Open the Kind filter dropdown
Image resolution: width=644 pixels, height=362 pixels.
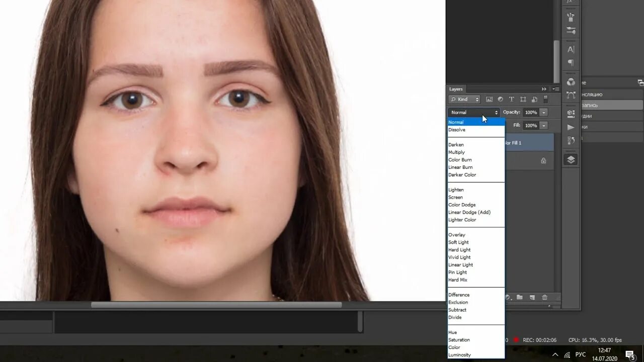point(464,100)
